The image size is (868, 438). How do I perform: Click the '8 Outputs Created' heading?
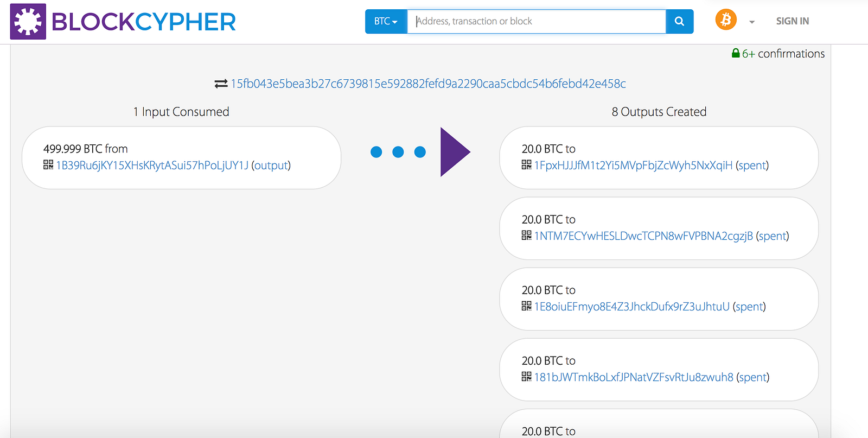click(659, 112)
